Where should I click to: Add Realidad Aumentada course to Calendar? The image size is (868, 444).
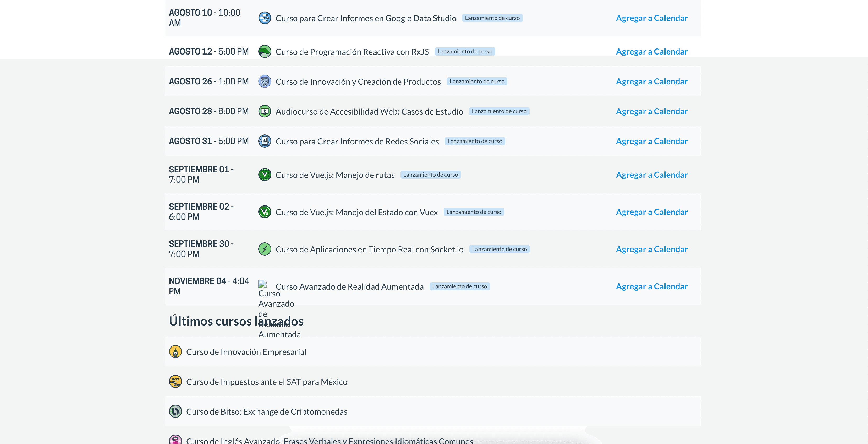[x=652, y=286]
